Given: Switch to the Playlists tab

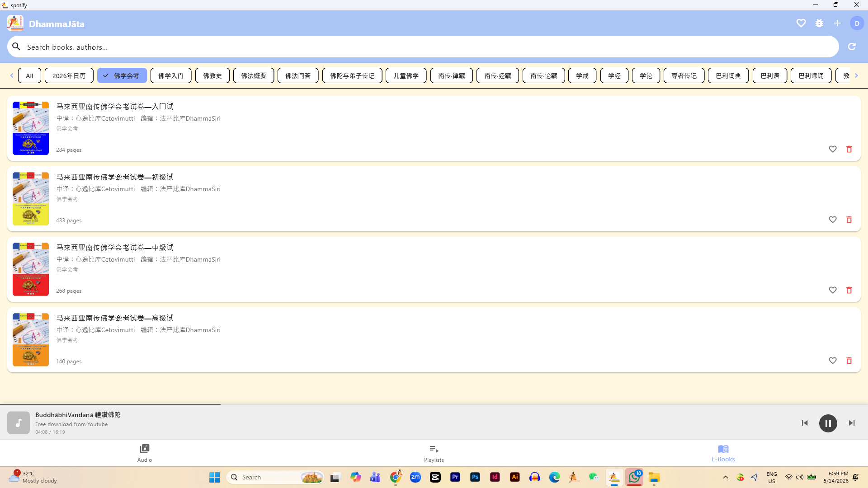Looking at the screenshot, I should click(x=434, y=453).
